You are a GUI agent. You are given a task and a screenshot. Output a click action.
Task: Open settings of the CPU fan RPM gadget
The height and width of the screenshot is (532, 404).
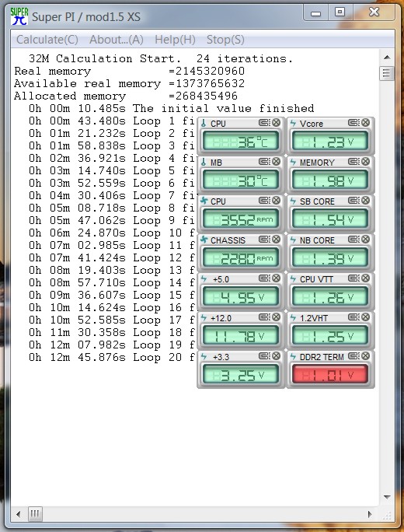point(265,201)
